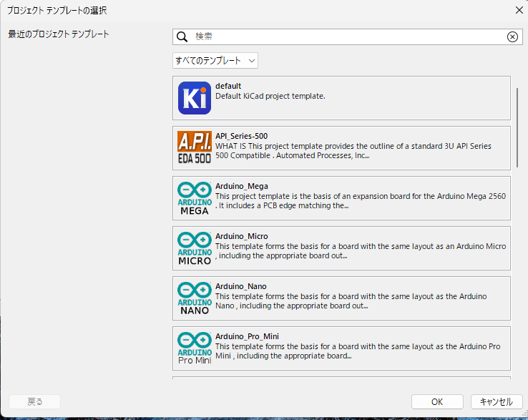Select the Arduino_Pro_Mini template title
Viewport: 528px width, 420px height.
click(247, 336)
